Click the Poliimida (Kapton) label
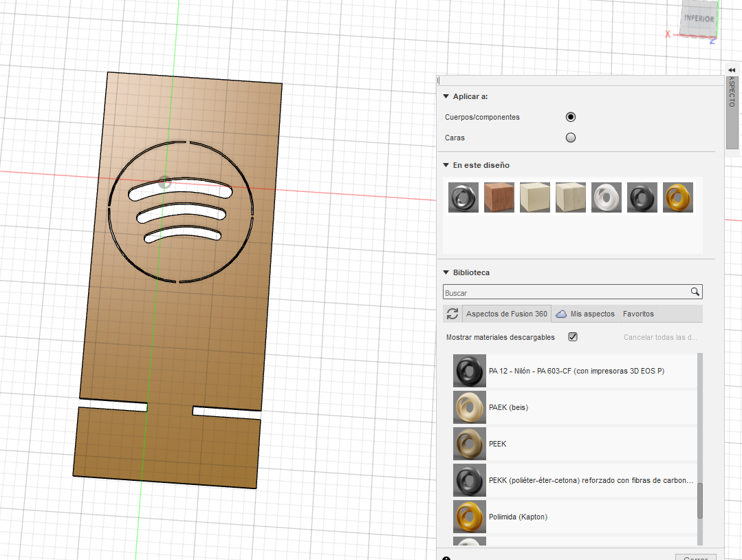This screenshot has height=560, width=742. coord(519,517)
